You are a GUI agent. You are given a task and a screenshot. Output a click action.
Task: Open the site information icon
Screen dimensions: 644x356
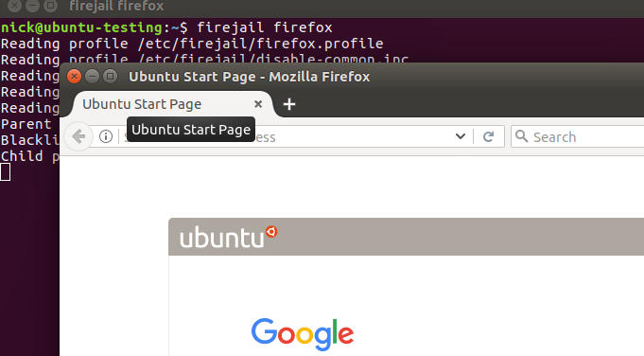(106, 136)
